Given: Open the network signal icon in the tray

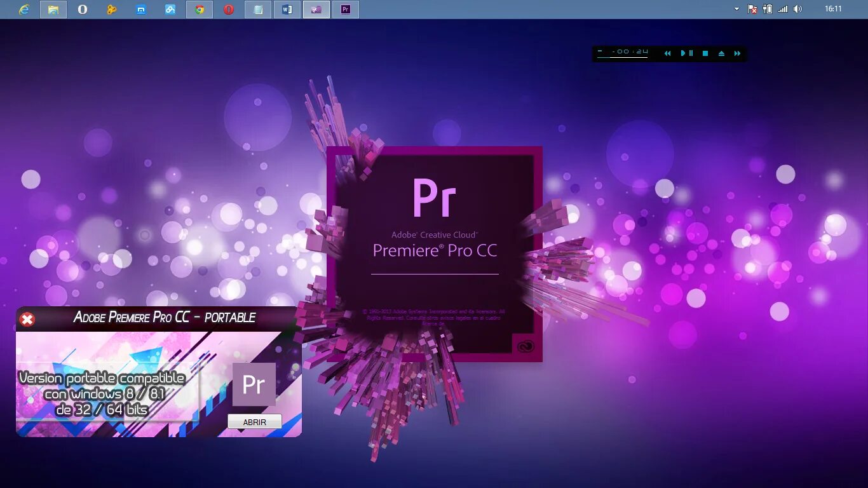Looking at the screenshot, I should [x=783, y=9].
